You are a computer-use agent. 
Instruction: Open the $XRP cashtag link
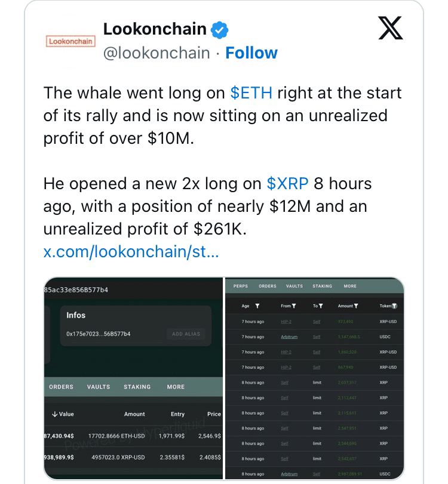pyautogui.click(x=287, y=184)
